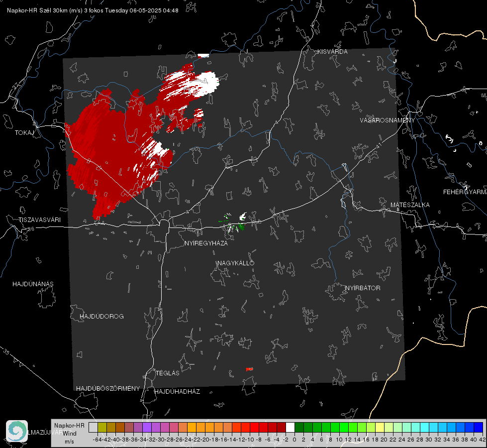Select the NYÍREGYHÁZA city label

click(206, 243)
